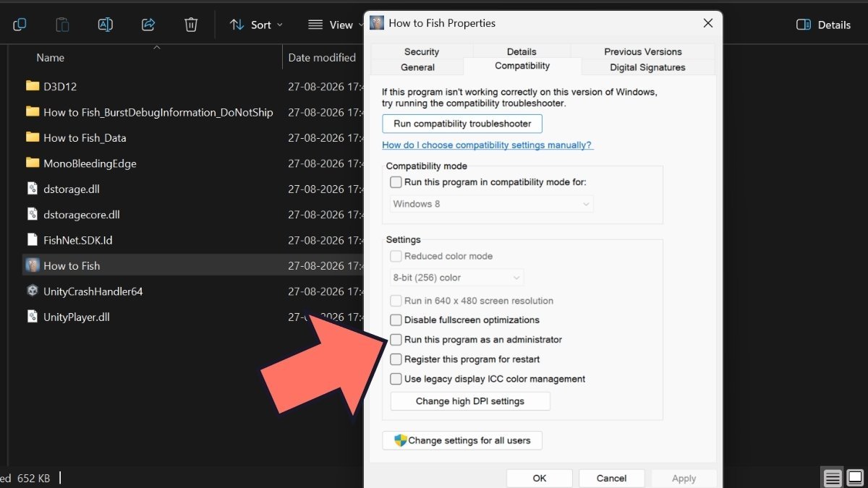Sort by the Name column header
This screenshot has height=488, width=868.
[51, 58]
